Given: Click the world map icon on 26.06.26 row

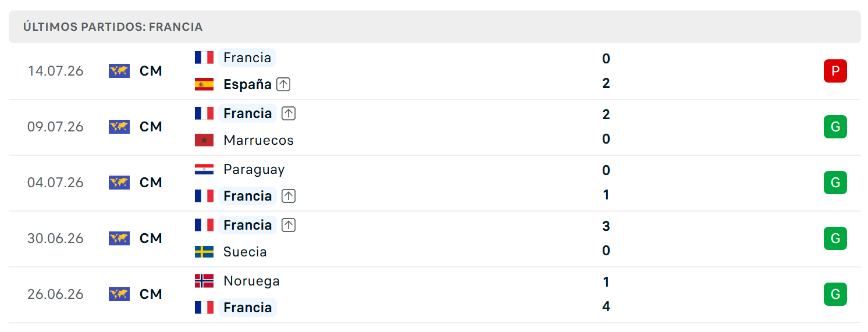Looking at the screenshot, I should (119, 294).
